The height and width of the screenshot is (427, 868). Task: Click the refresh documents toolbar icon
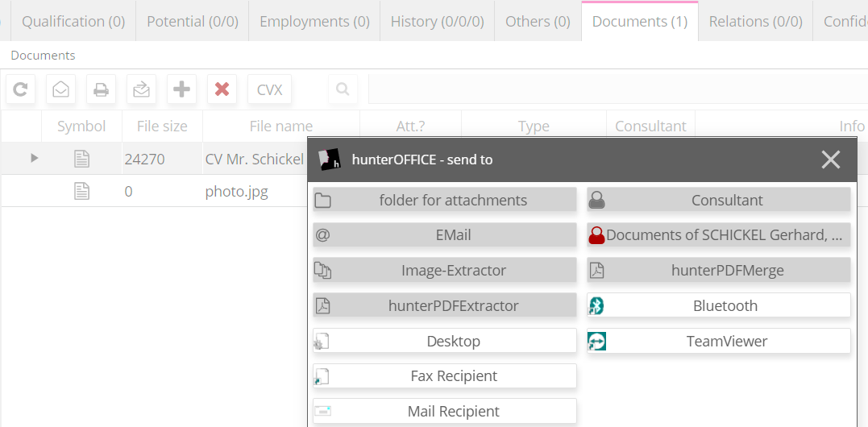coord(20,89)
